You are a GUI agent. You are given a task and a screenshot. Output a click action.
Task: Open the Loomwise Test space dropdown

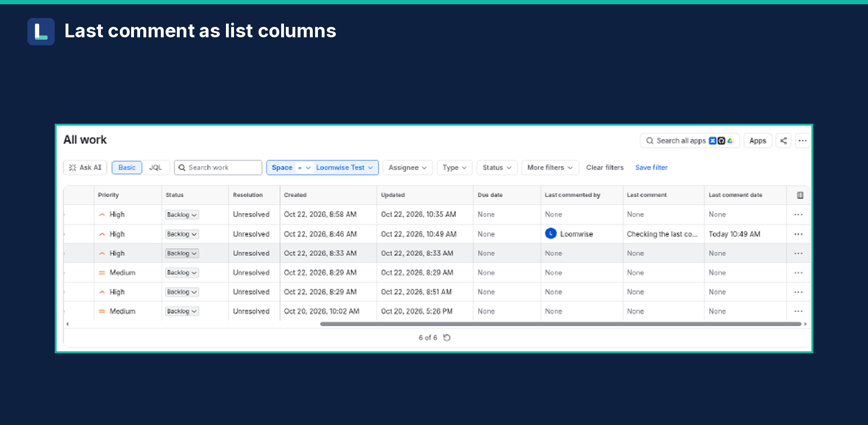[345, 168]
